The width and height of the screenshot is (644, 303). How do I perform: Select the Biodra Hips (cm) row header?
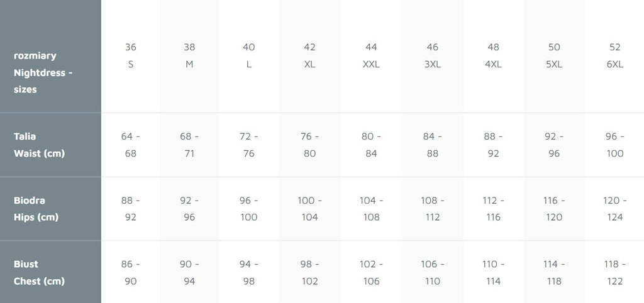(x=36, y=209)
